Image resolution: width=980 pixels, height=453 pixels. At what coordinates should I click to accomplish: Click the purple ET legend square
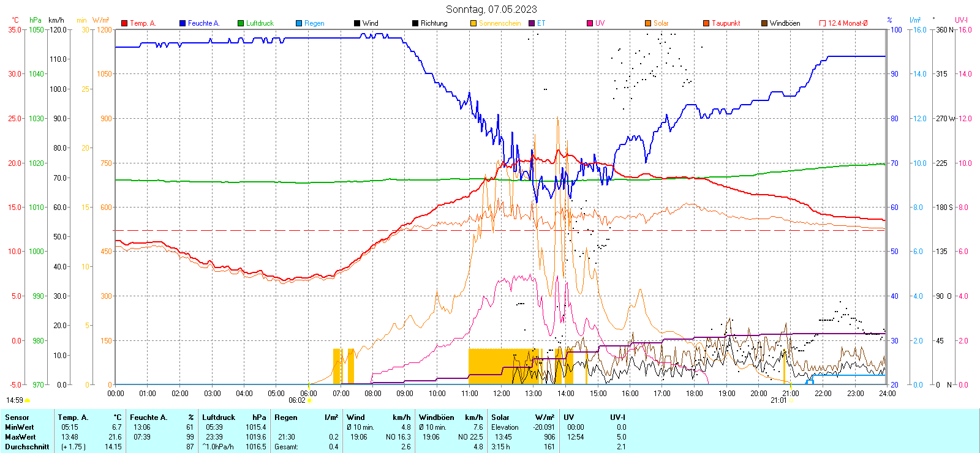point(532,23)
